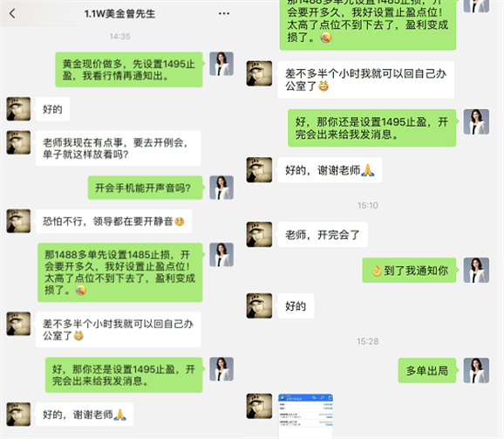
Task: Tap teacher avatar beside 多单出局 message
Action: (476, 371)
